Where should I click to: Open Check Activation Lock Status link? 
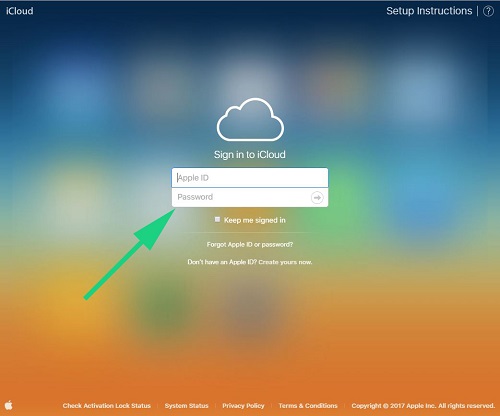[107, 406]
